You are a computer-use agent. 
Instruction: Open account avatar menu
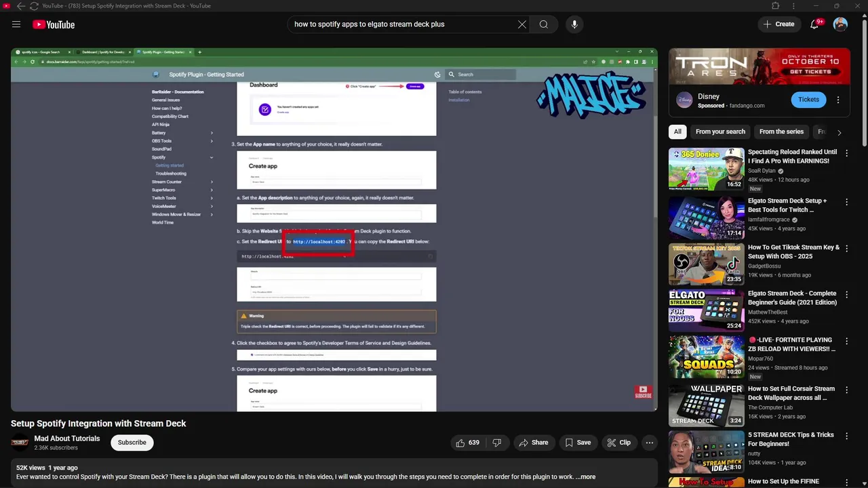pyautogui.click(x=840, y=24)
